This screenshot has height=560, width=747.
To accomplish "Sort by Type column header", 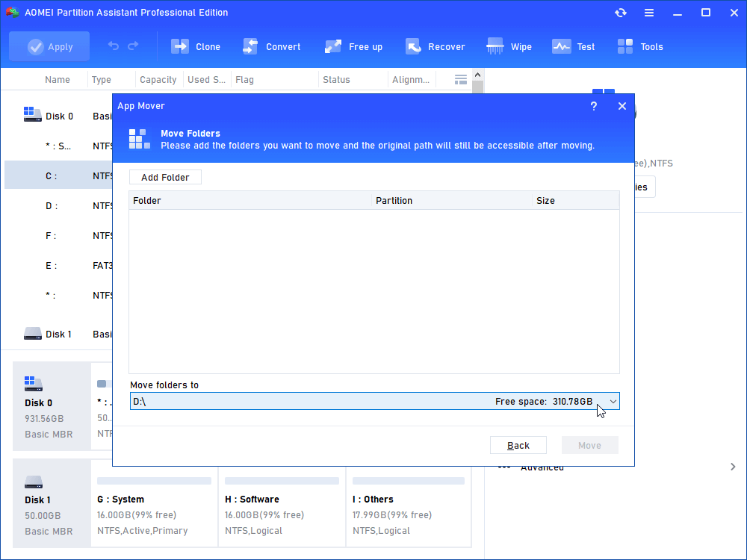I will click(x=102, y=80).
